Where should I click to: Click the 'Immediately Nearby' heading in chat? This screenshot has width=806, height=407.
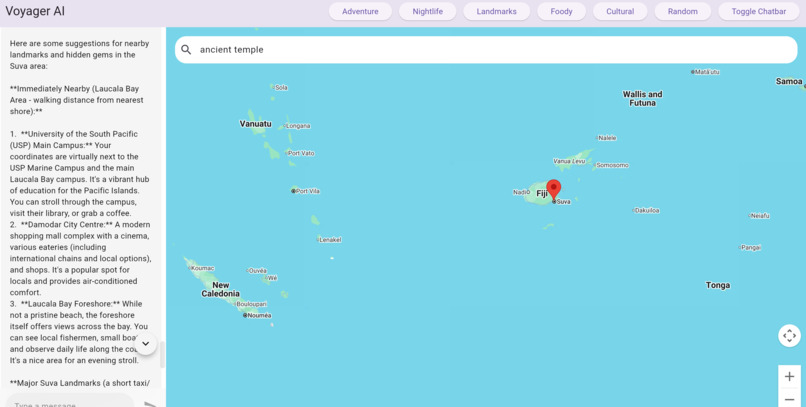pos(52,88)
